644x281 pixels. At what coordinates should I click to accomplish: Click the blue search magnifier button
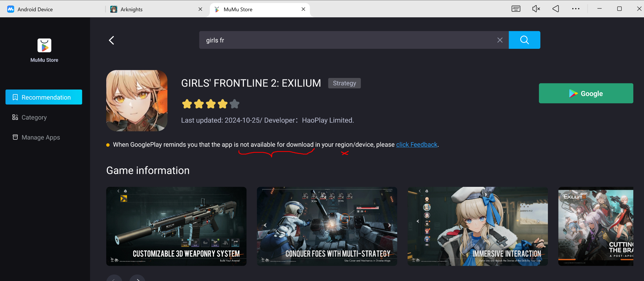click(524, 40)
